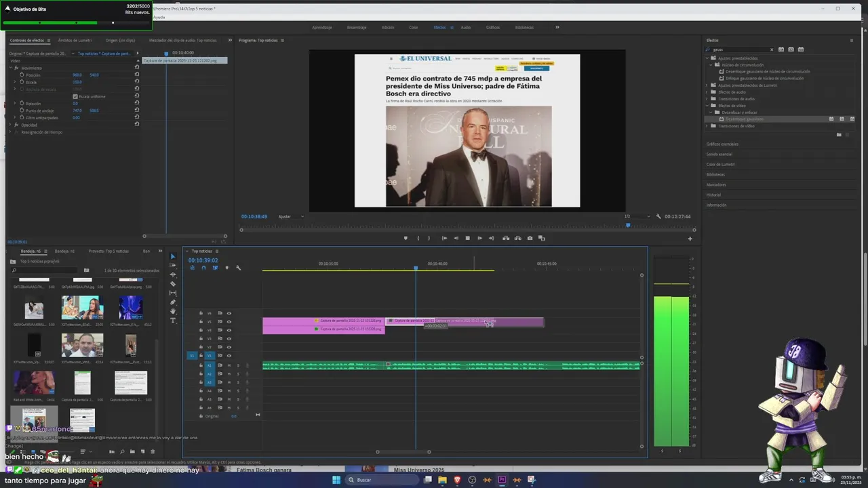868x488 pixels.
Task: Toggle visibility eye of track V5
Action: (229, 321)
